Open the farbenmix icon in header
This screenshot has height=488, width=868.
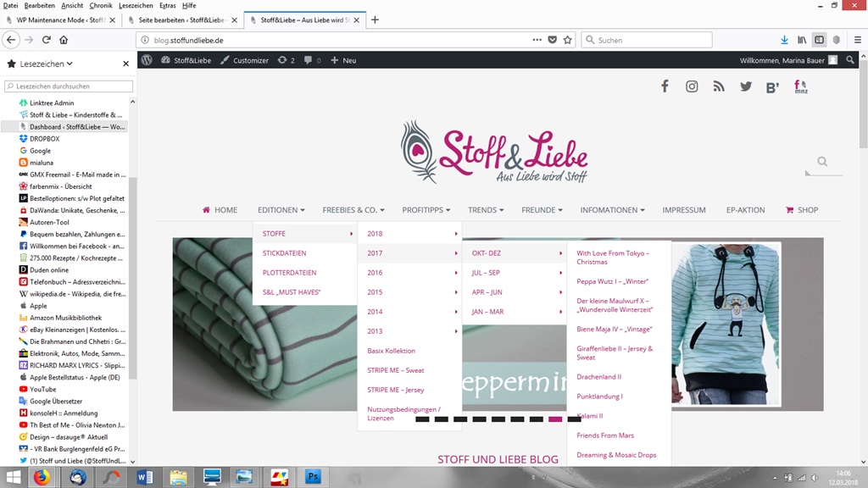click(x=801, y=86)
